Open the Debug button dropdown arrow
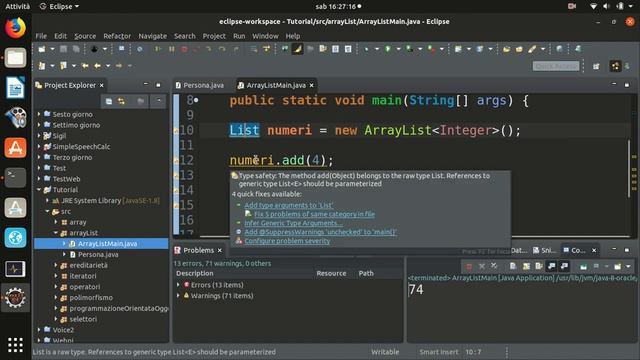This screenshot has width=640, height=360. click(x=377, y=49)
